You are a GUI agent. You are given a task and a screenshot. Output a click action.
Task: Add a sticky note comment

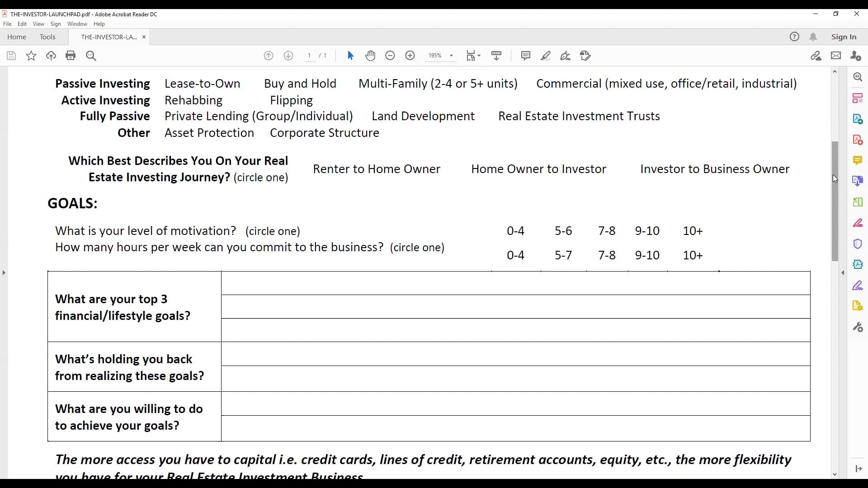[525, 56]
